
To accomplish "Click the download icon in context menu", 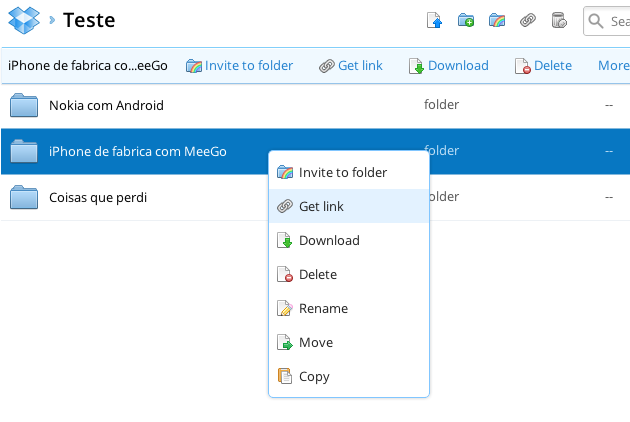I will [x=285, y=240].
